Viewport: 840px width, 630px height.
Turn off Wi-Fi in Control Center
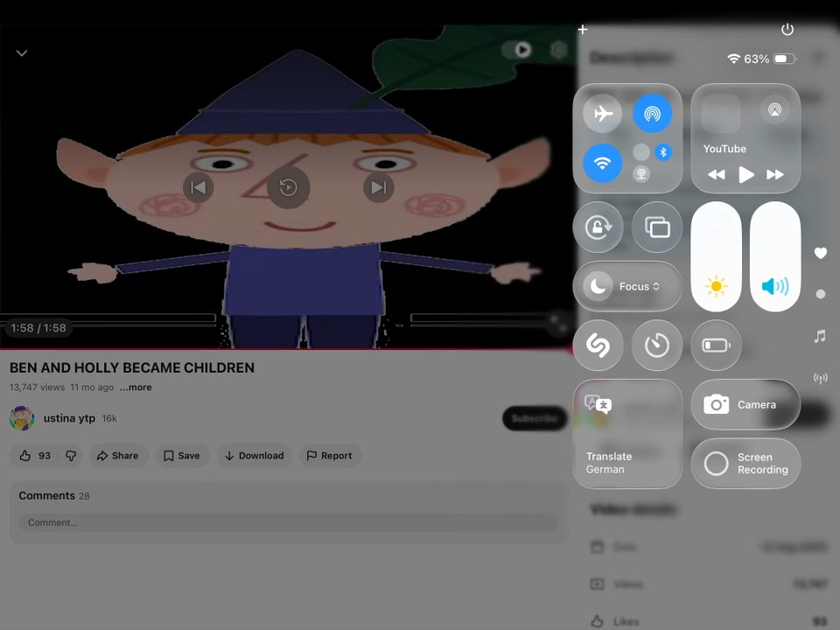pos(603,163)
